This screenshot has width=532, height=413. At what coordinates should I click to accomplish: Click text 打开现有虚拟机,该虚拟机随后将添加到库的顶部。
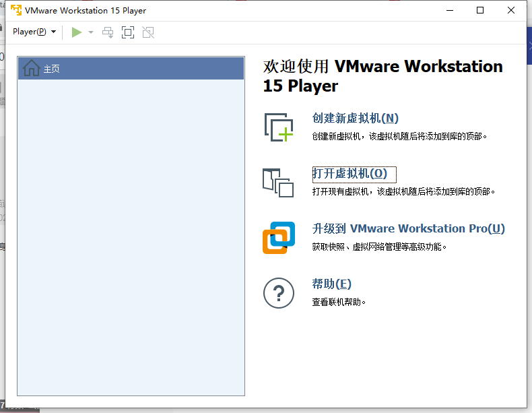(403, 192)
